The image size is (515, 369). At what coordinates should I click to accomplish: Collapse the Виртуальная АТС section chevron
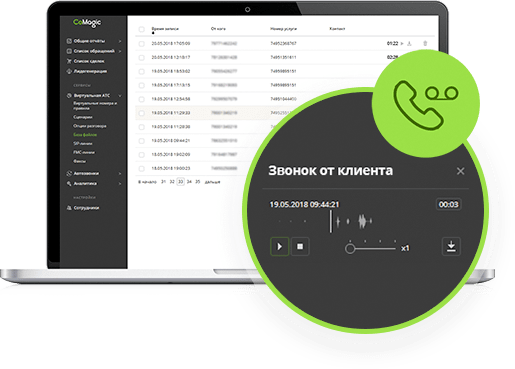[120, 96]
